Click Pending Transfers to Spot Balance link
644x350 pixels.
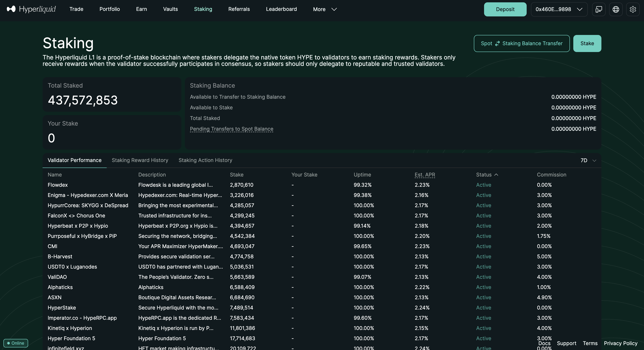(231, 129)
